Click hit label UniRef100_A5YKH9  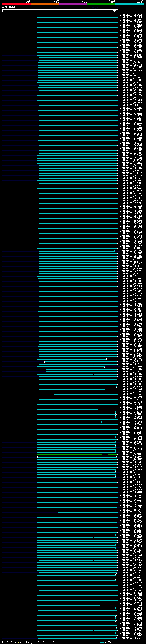tap(131, 374)
